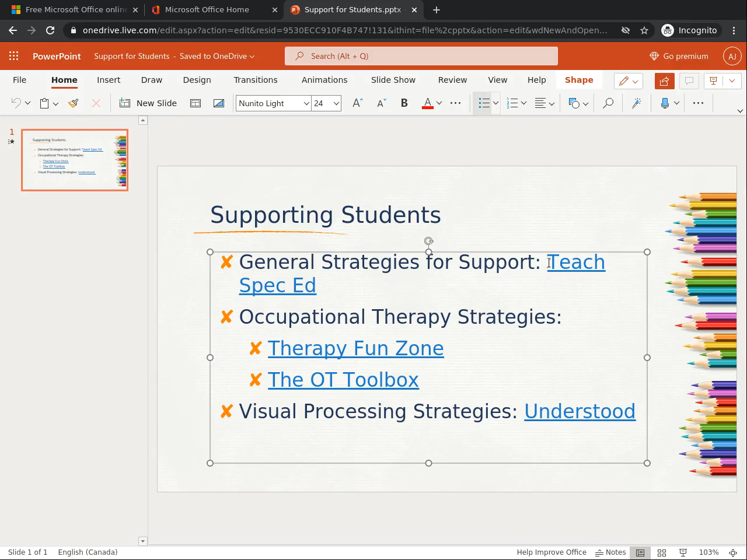Reload the page with browser refresh icon
Viewport: 747px width, 560px height.
pyautogui.click(x=50, y=30)
